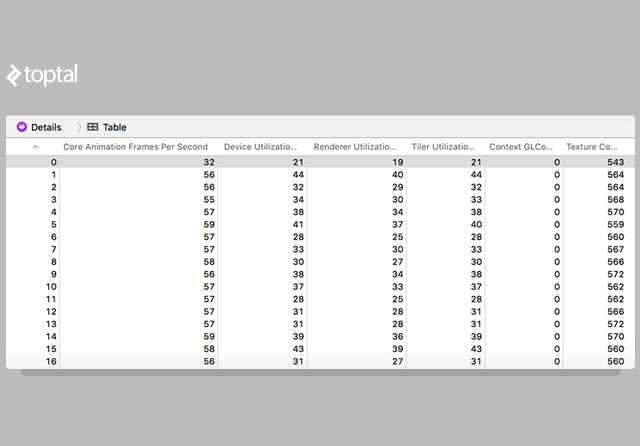Click frames per second value 59 in row 14
Image resolution: width=640 pixels, height=446 pixels.
pyautogui.click(x=209, y=336)
